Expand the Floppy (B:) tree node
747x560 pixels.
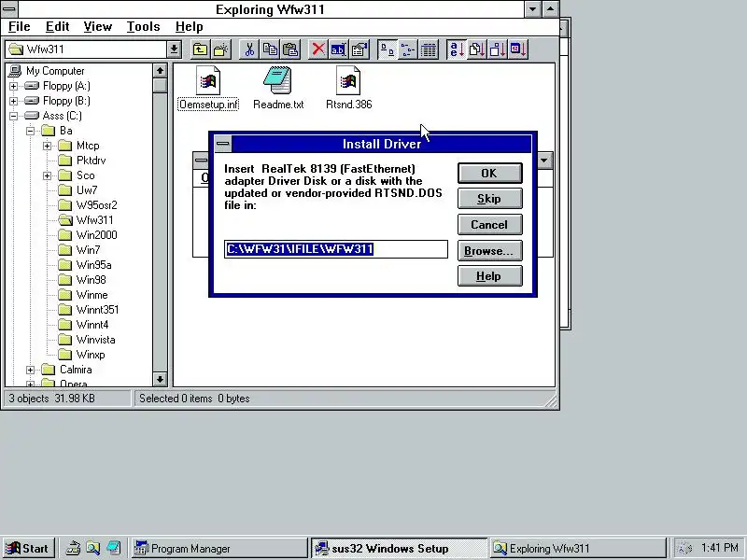click(13, 101)
